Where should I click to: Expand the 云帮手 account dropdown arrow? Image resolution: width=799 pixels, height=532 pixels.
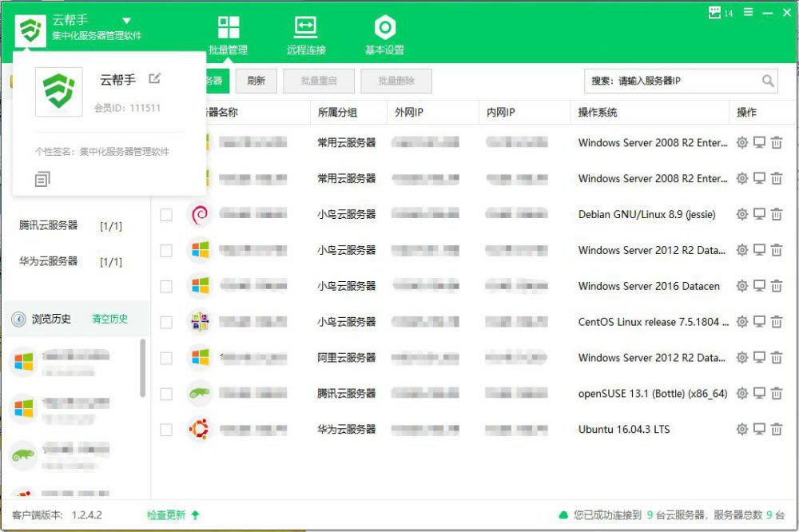pyautogui.click(x=127, y=21)
